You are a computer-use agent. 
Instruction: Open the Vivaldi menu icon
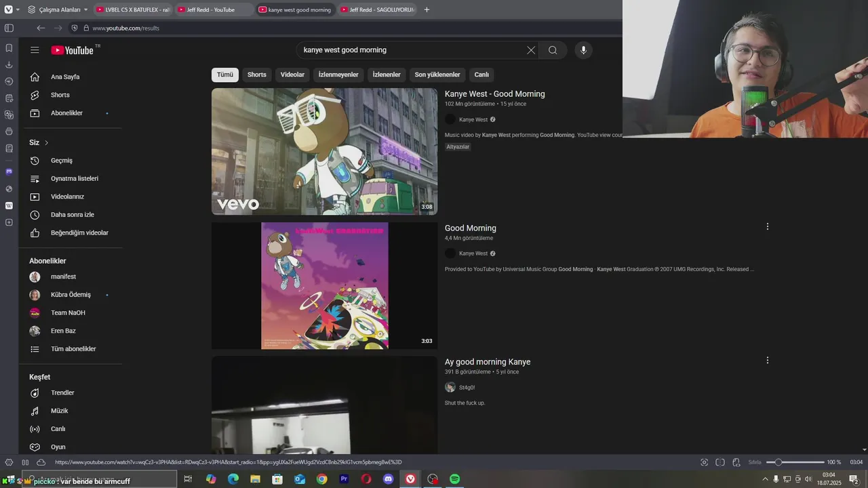[8, 9]
